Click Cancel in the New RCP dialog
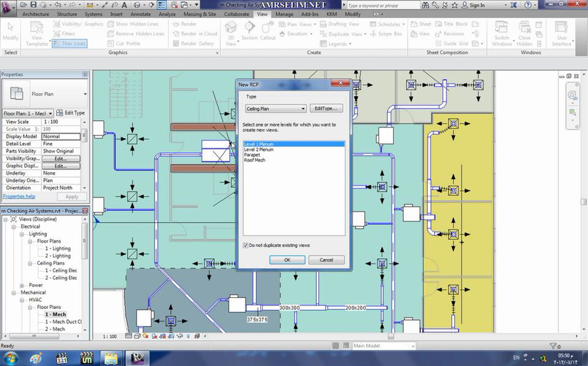Viewport: 588px width, 366px height. coord(326,260)
